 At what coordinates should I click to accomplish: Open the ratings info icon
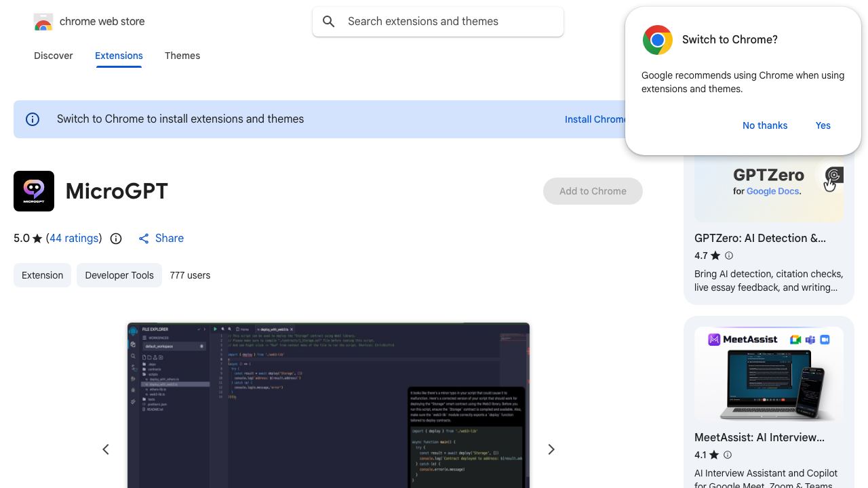[116, 239]
